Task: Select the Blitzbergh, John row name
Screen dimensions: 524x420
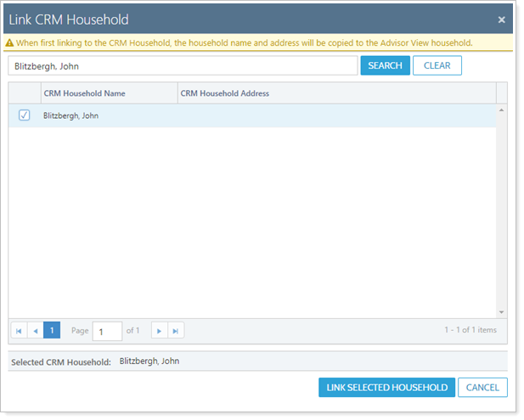Action: (71, 115)
